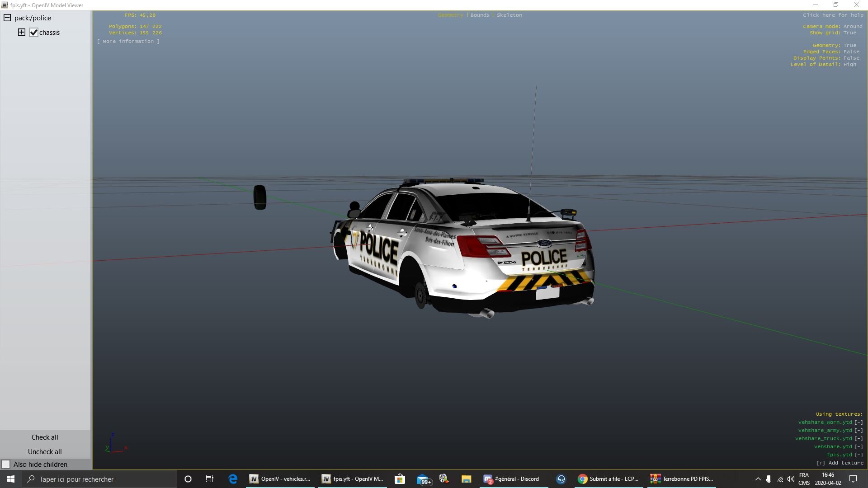This screenshot has height=488, width=868.
Task: Open the File Explorer taskbar icon
Action: (x=466, y=479)
